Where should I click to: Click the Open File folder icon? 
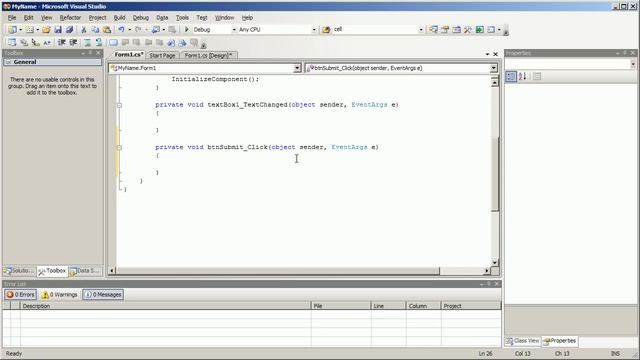(46, 30)
